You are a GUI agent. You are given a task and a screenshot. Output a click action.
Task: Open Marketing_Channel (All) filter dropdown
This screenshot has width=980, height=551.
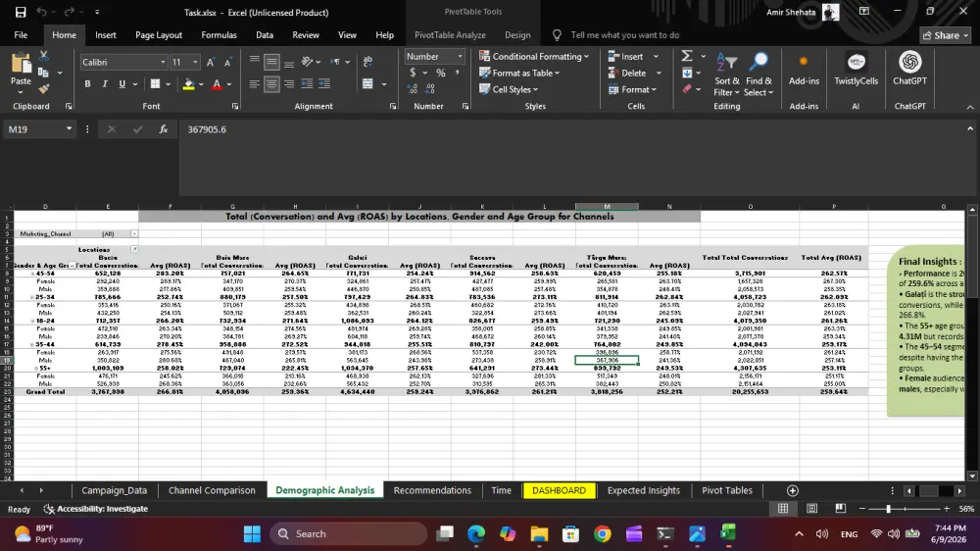coord(134,234)
